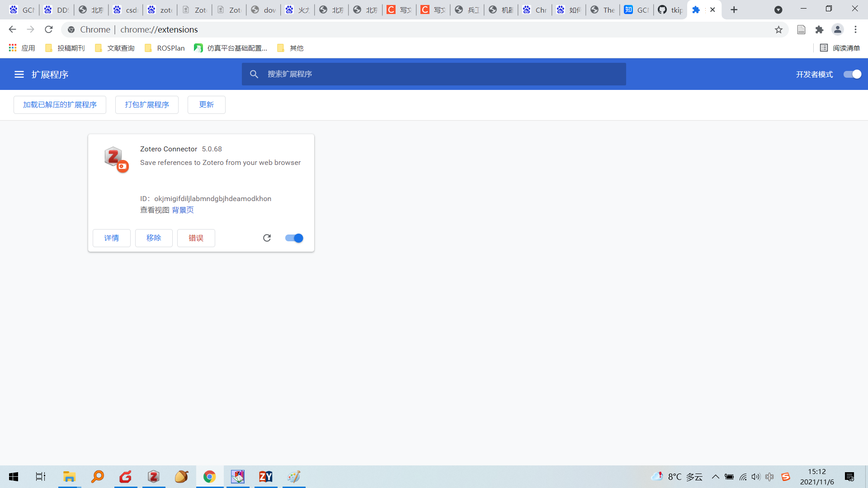This screenshot has width=868, height=488.
Task: Focus the 搜索扩展程序 search field
Action: [434, 74]
